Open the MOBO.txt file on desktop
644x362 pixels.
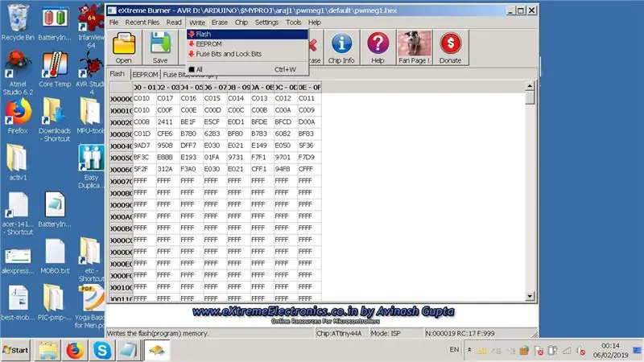tap(55, 257)
